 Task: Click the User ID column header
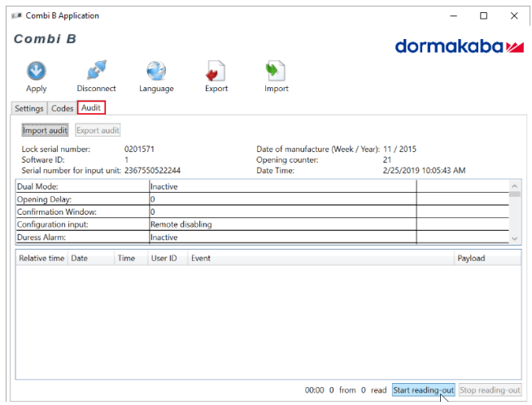point(164,258)
